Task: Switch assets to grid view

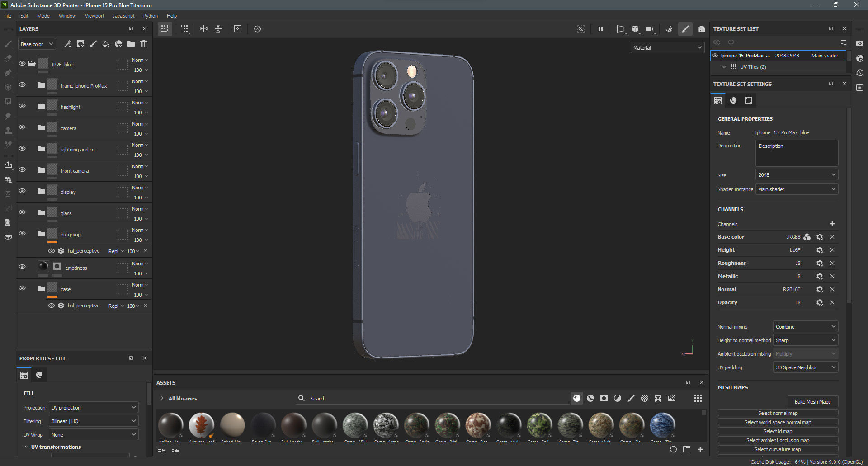Action: [698, 398]
